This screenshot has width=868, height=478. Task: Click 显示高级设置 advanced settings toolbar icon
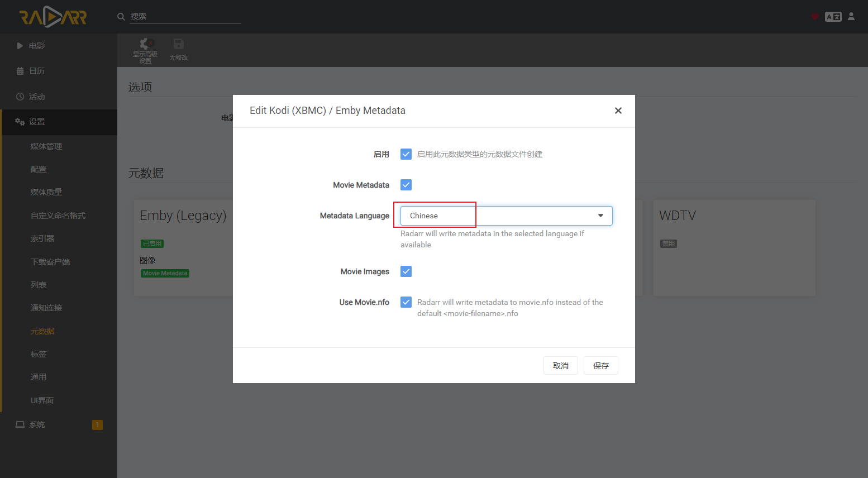coord(145,50)
